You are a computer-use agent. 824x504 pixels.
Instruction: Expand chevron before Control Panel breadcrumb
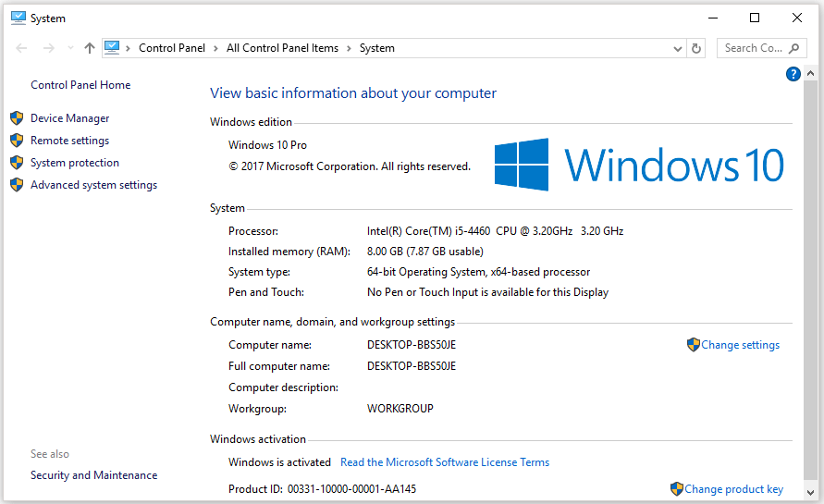[128, 48]
